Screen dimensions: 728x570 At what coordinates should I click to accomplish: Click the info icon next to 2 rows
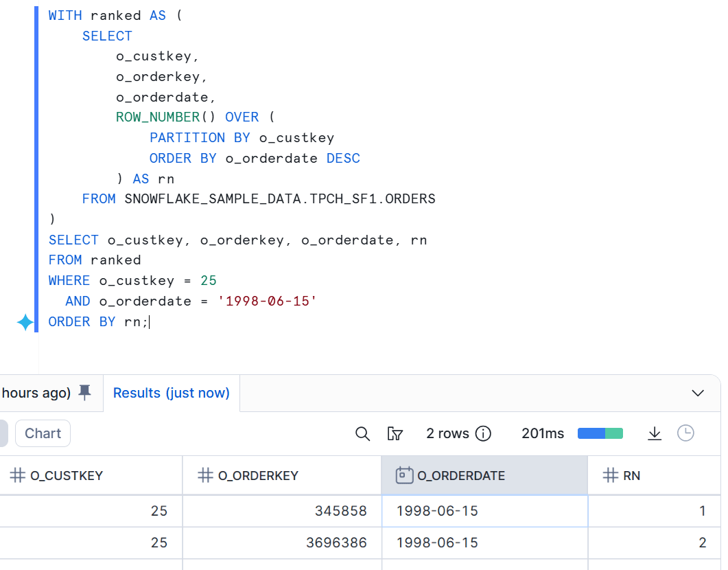coord(484,433)
